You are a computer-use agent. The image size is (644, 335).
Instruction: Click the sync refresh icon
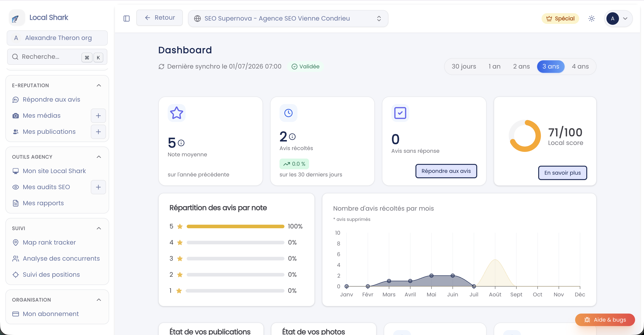[161, 67]
